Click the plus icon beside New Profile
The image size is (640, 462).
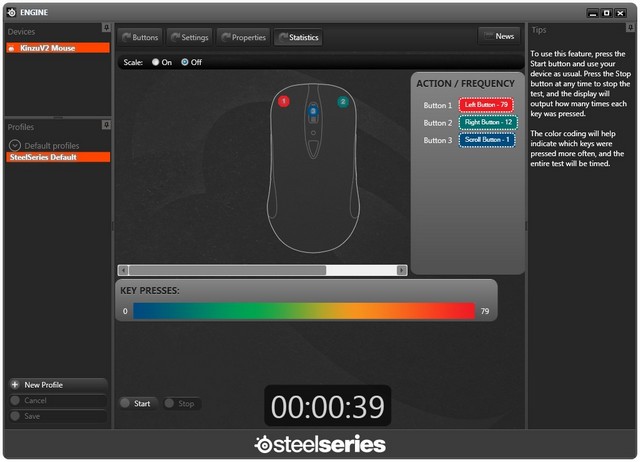point(15,384)
